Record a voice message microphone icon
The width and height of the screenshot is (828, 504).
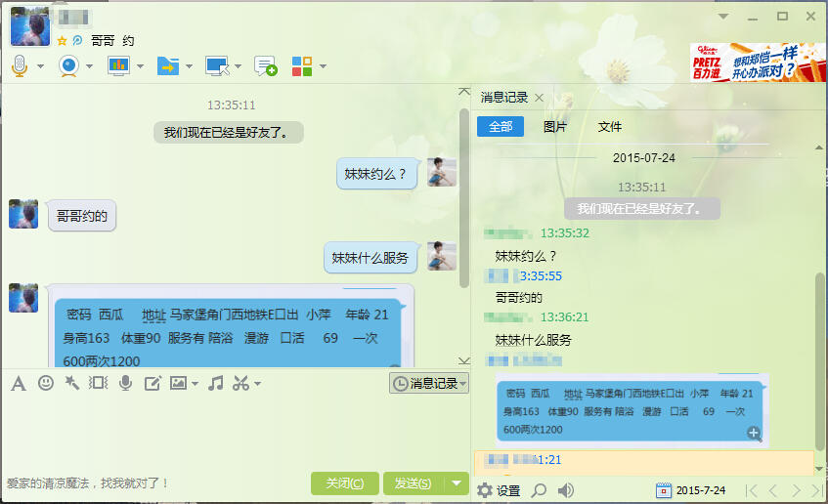point(126,383)
